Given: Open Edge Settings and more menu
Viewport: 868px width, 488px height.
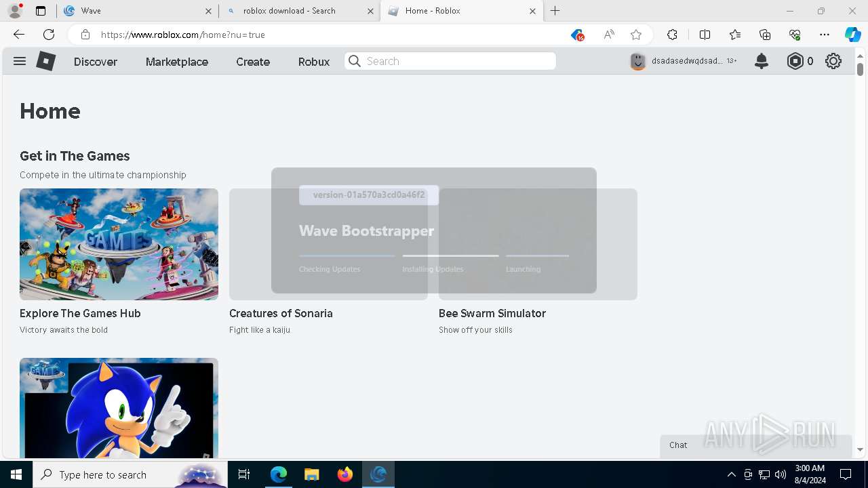Looking at the screenshot, I should pos(825,35).
